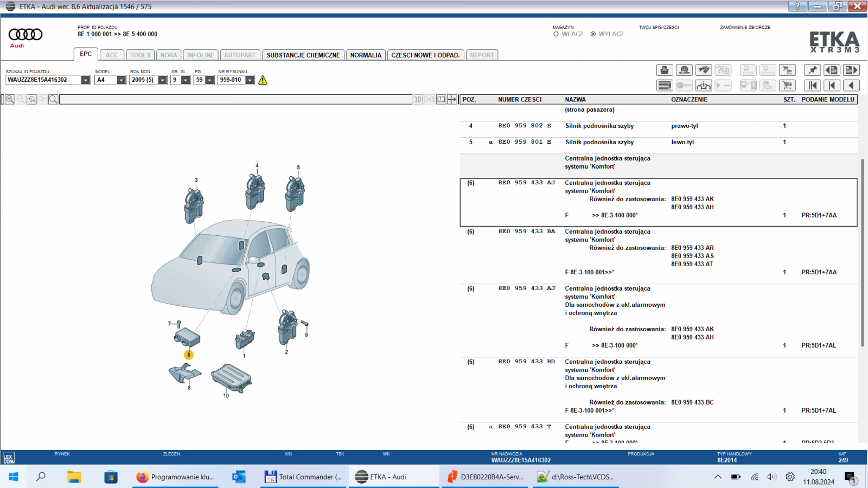Open the MODEL A4 dropdown
Image resolution: width=868 pixels, height=488 pixels.
tap(122, 80)
